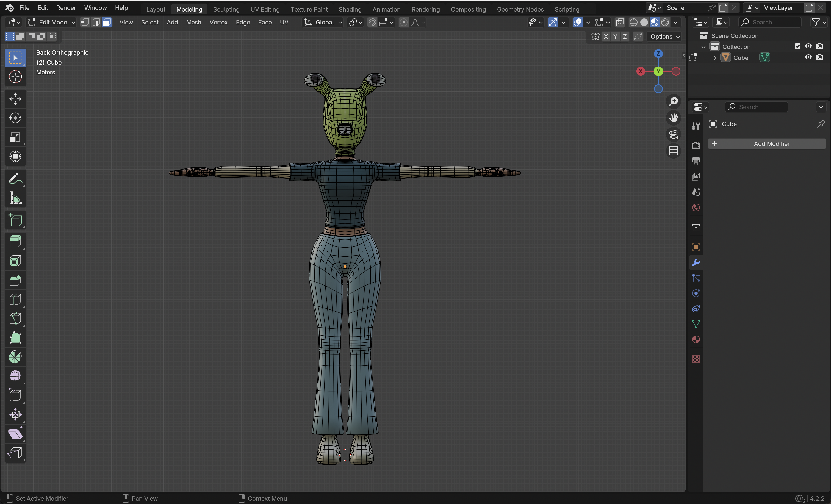Select the Add Cube tool
This screenshot has height=504, width=831.
15,220
